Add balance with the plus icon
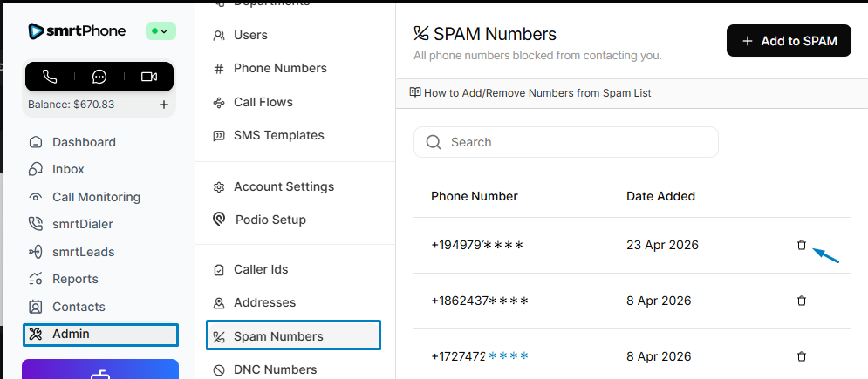This screenshot has width=868, height=379. (x=164, y=105)
